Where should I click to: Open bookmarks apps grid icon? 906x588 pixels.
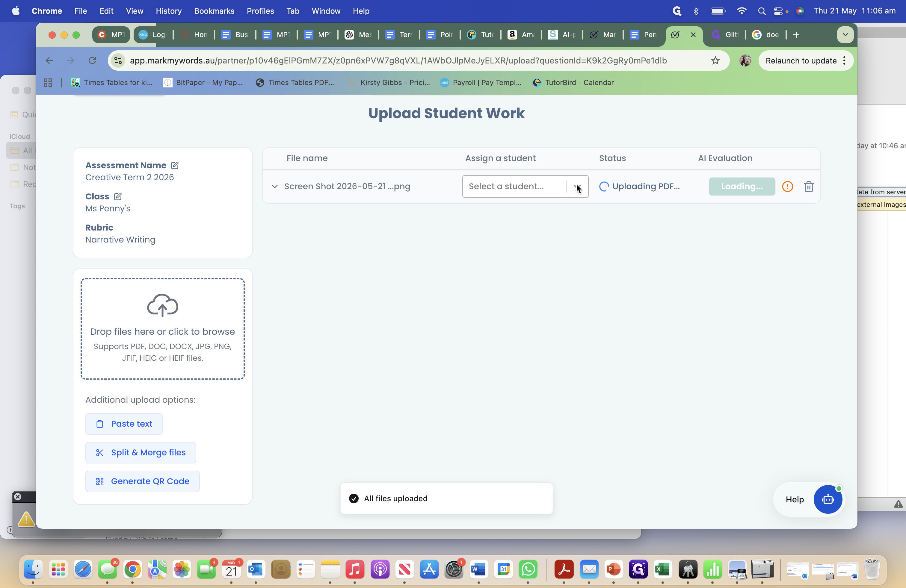(x=48, y=83)
